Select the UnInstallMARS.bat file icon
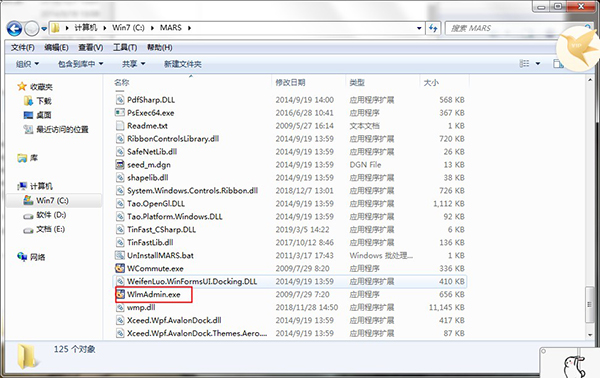Screen dimensions: 600x378 (x=120, y=256)
